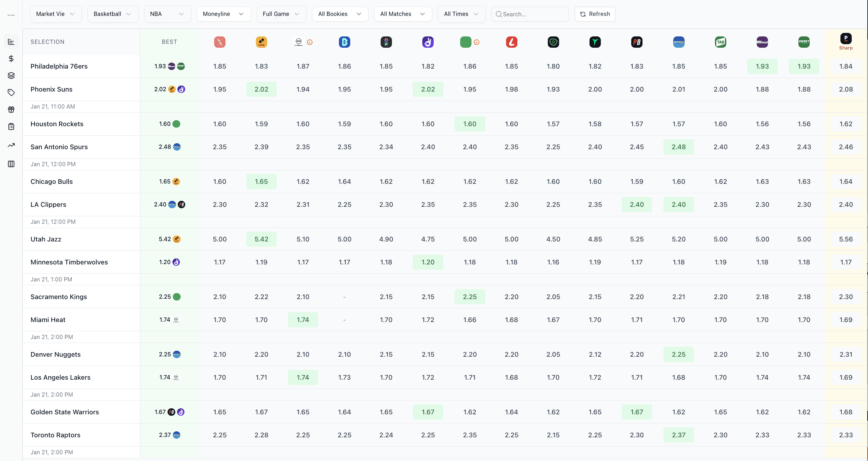Open the price tag sidebar icon
This screenshot has width=868, height=461.
pos(11,93)
